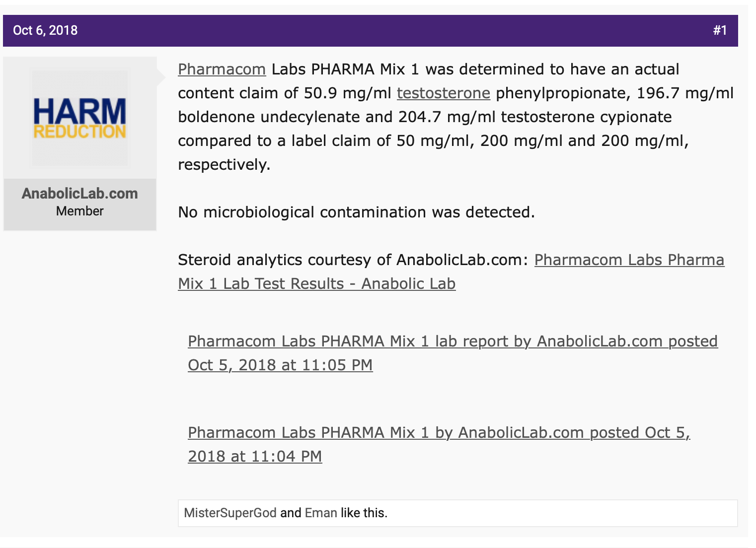Image resolution: width=756 pixels, height=548 pixels.
Task: Click the speech arrow beside the avatar
Action: pos(161,77)
